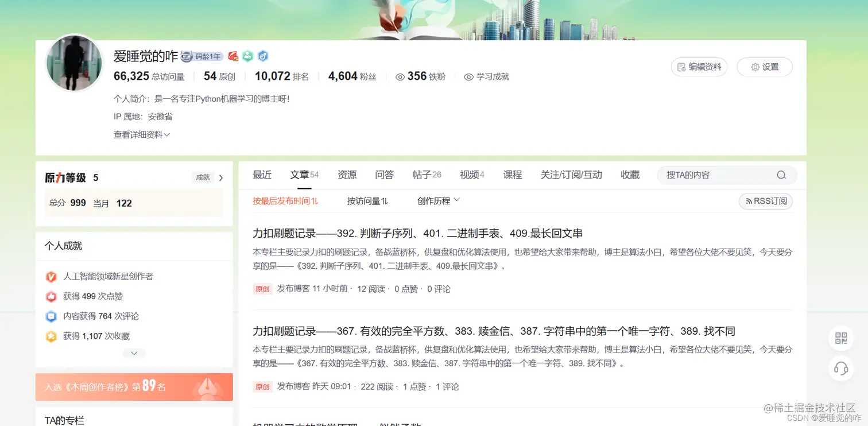The width and height of the screenshot is (868, 426).
Task: Open the QR code floating icon
Action: coord(841,339)
